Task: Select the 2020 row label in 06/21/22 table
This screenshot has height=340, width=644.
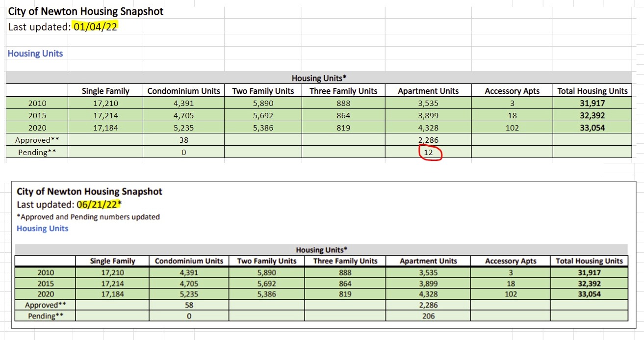Action: pos(45,294)
